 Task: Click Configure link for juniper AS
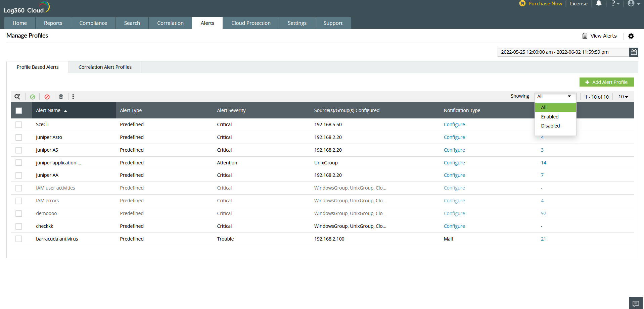click(x=454, y=150)
